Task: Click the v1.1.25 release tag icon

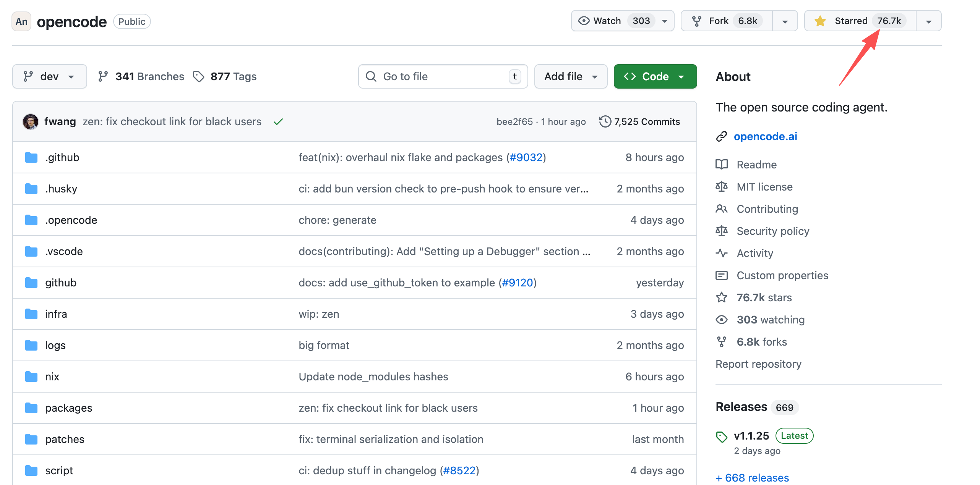Action: (x=721, y=436)
